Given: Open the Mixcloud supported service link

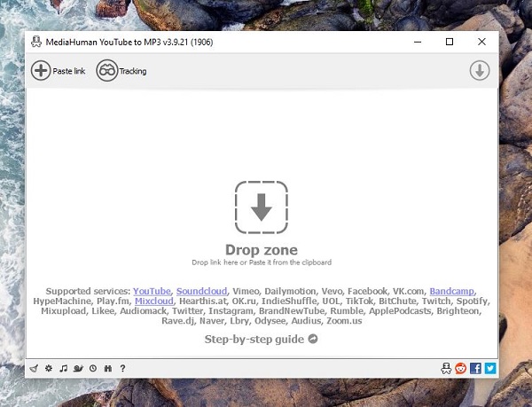Looking at the screenshot, I should coord(154,301).
